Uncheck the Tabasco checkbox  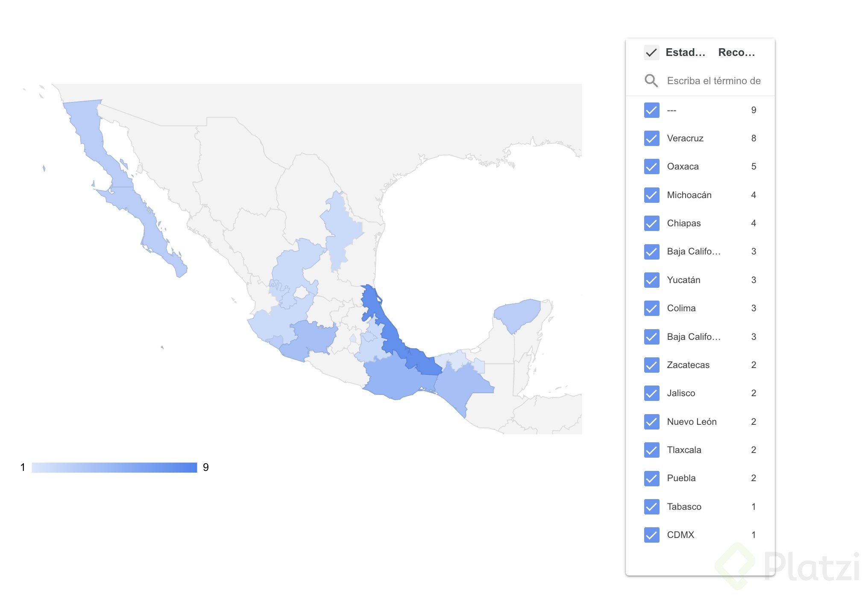pyautogui.click(x=651, y=507)
